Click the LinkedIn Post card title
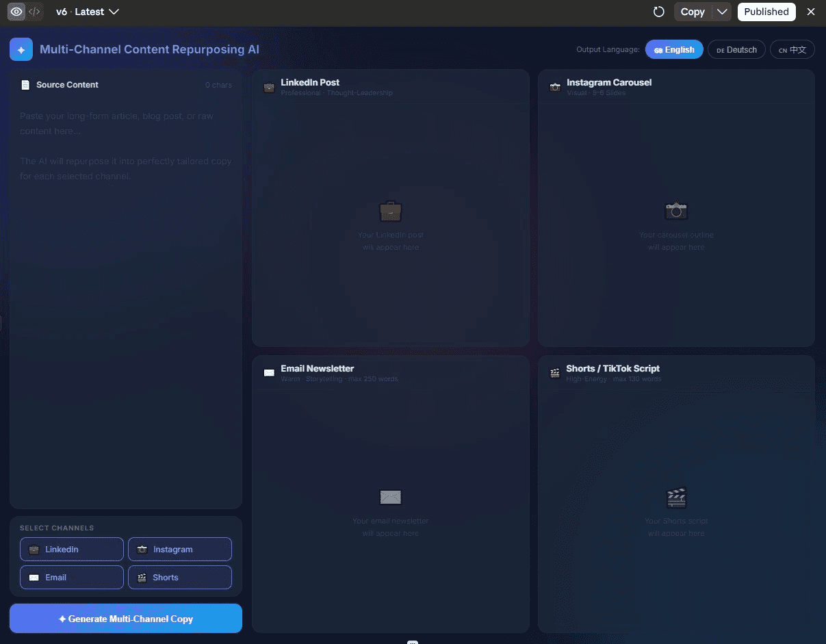Image resolution: width=826 pixels, height=644 pixels. coord(310,82)
